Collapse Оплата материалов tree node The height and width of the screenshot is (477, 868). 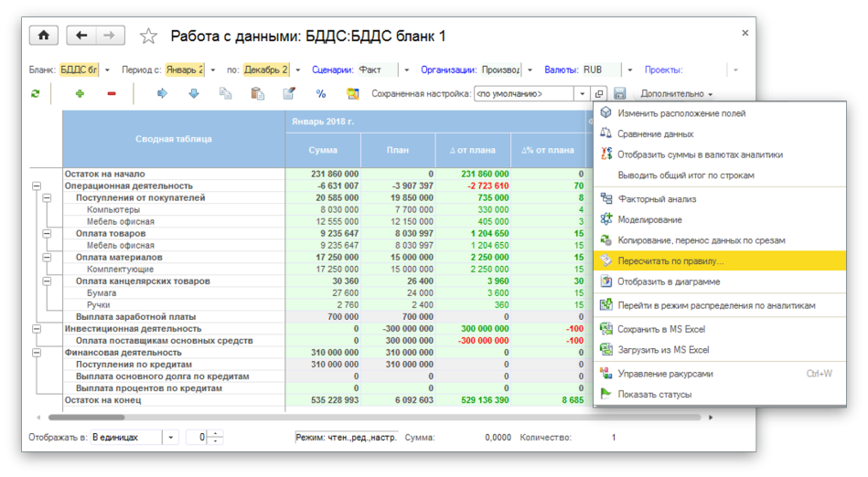(x=47, y=258)
